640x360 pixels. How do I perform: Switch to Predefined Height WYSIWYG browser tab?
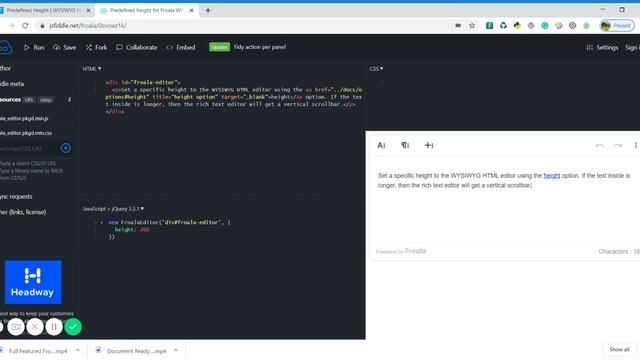pos(43,10)
